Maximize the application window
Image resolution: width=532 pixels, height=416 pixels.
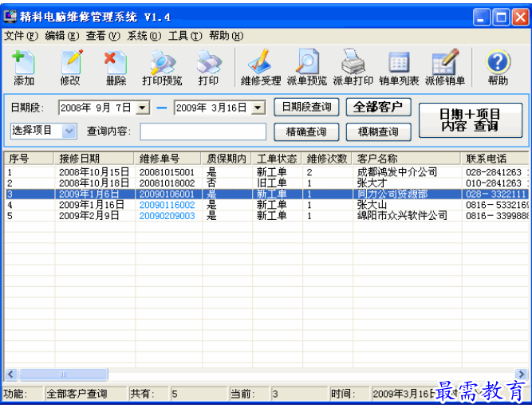pyautogui.click(x=501, y=17)
